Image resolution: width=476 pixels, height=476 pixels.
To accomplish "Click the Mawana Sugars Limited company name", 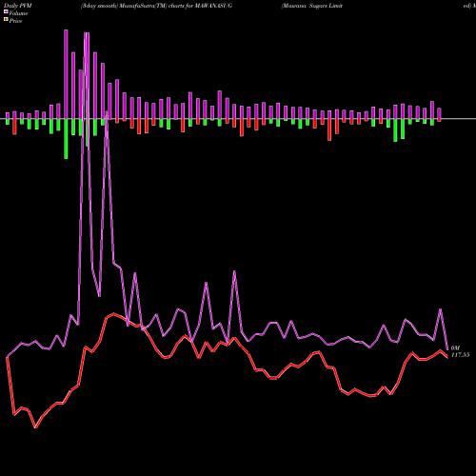I will [311, 6].
